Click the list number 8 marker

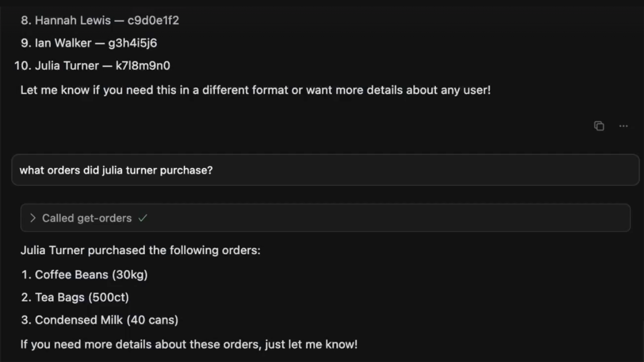26,20
